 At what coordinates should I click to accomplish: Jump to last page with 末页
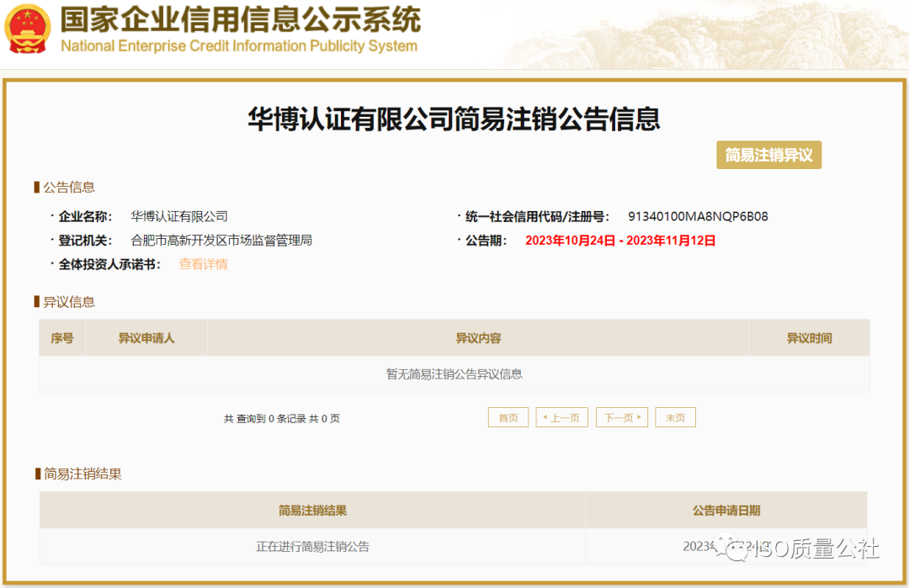coord(675,418)
